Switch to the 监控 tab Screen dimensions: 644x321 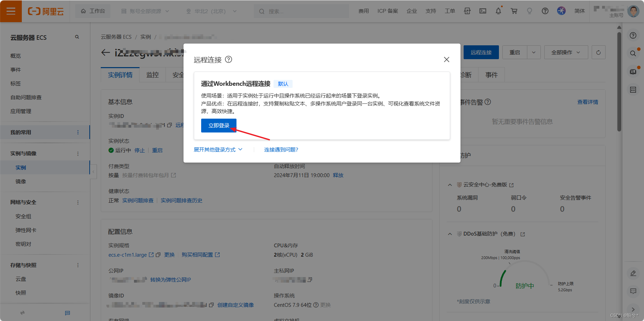pos(153,75)
